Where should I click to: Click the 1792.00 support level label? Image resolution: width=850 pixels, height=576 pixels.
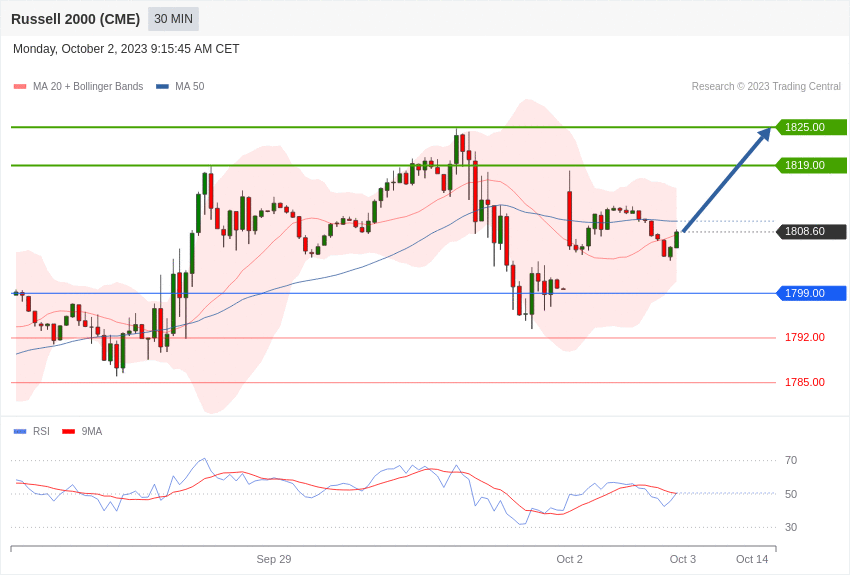click(x=804, y=338)
